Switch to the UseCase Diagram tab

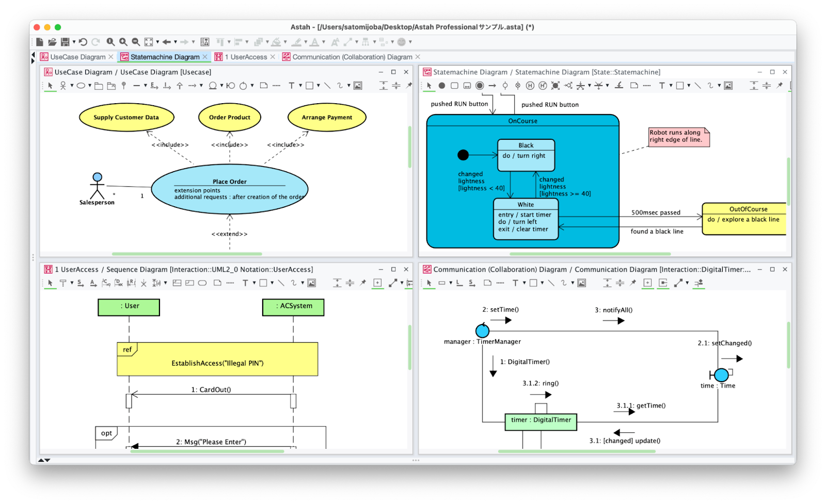[77, 57]
